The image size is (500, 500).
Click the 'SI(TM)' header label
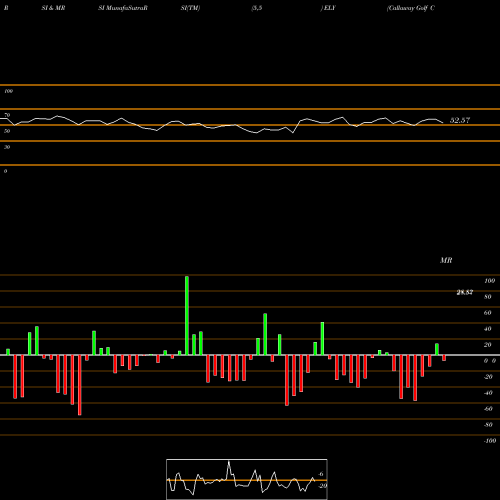click(190, 8)
